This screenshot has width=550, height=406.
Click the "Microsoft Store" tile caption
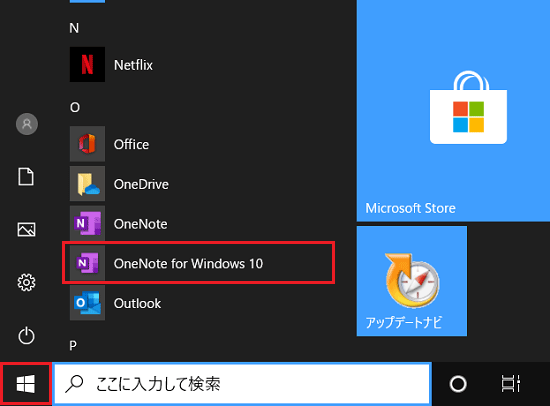pyautogui.click(x=410, y=208)
